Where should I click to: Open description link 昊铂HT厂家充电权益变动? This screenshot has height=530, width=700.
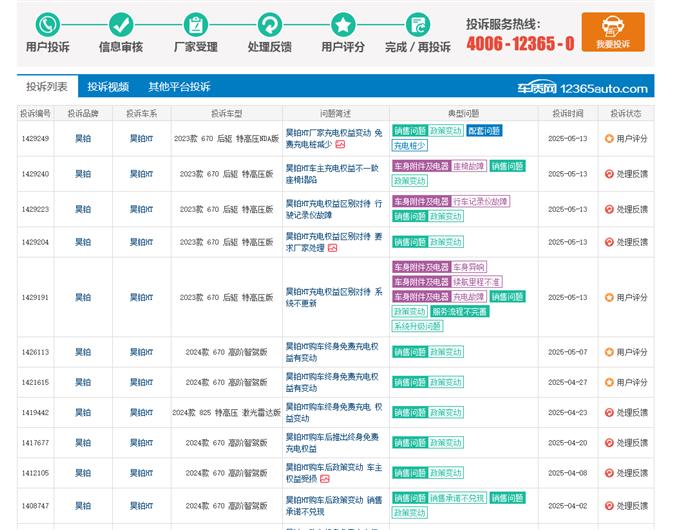click(334, 138)
